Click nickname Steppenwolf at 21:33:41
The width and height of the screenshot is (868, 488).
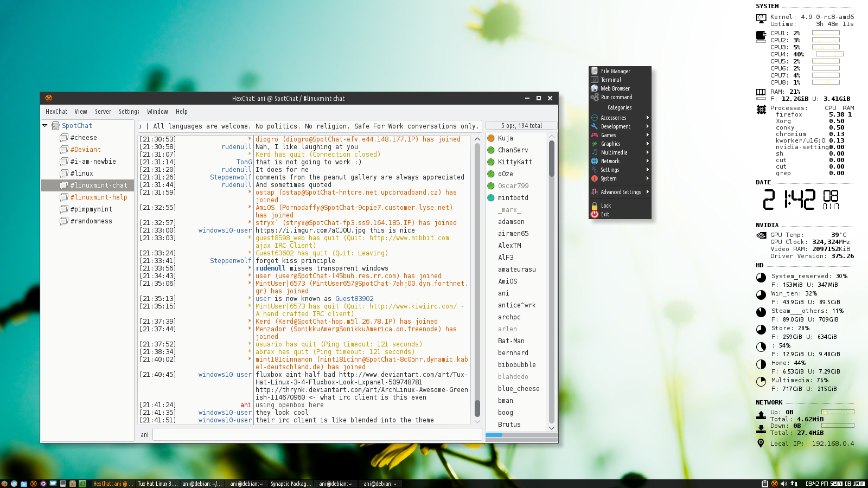point(231,261)
